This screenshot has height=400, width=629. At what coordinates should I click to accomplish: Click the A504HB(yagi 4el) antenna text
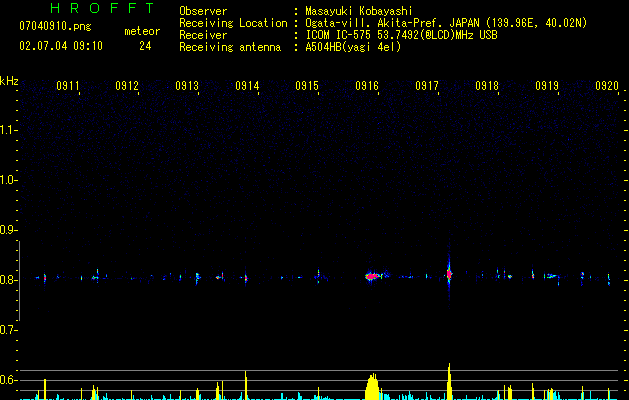click(x=353, y=47)
